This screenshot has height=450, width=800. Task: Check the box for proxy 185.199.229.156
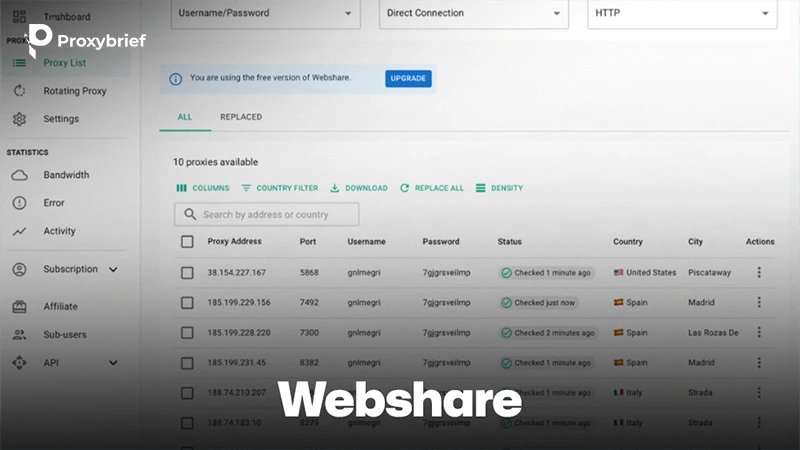coord(187,303)
